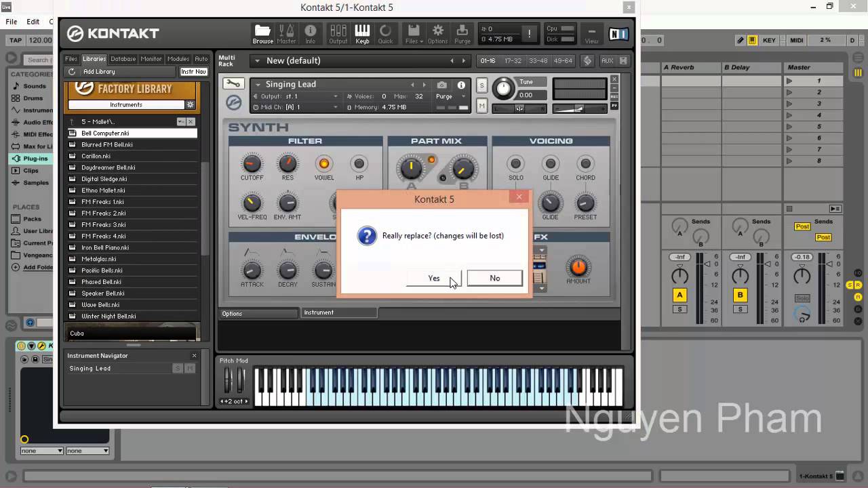Viewport: 868px width, 488px height.
Task: Toggle the CHORD voicing button
Action: 585,163
